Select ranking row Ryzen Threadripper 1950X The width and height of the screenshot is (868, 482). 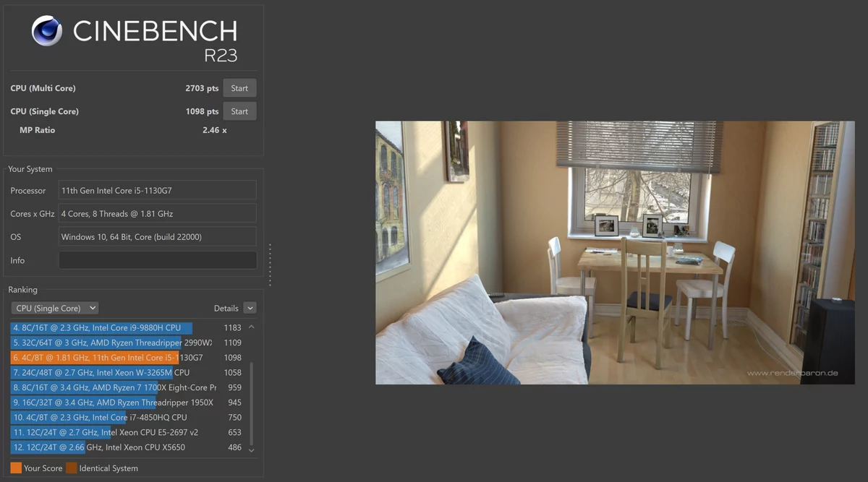[x=127, y=403]
